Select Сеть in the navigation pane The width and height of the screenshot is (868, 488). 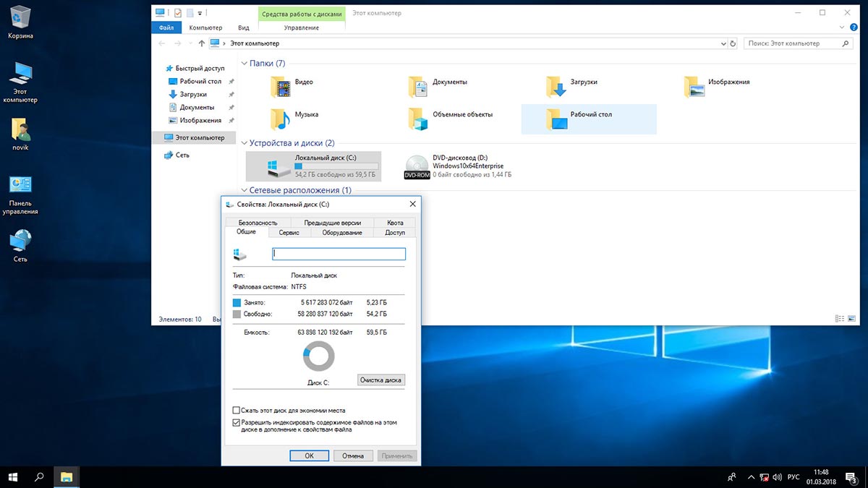pos(182,155)
